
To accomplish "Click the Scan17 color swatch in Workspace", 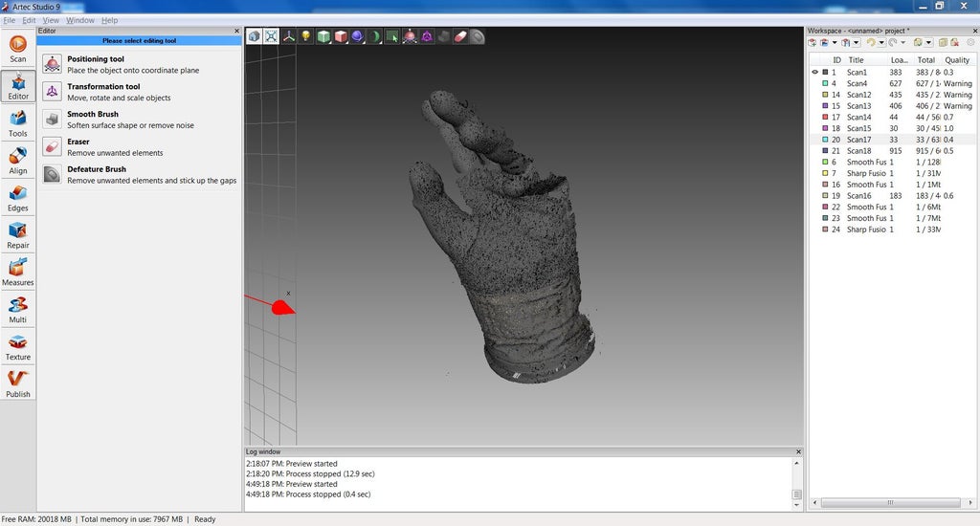I will click(x=825, y=140).
